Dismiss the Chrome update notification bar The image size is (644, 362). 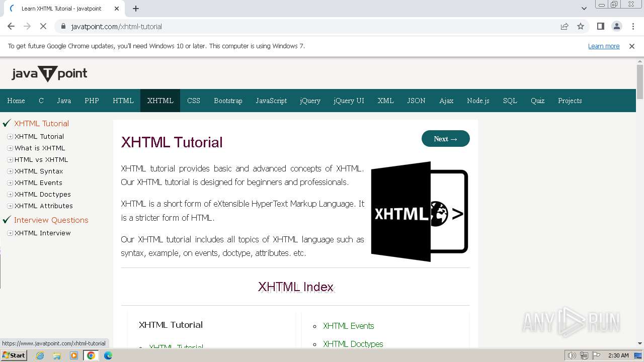click(x=632, y=46)
